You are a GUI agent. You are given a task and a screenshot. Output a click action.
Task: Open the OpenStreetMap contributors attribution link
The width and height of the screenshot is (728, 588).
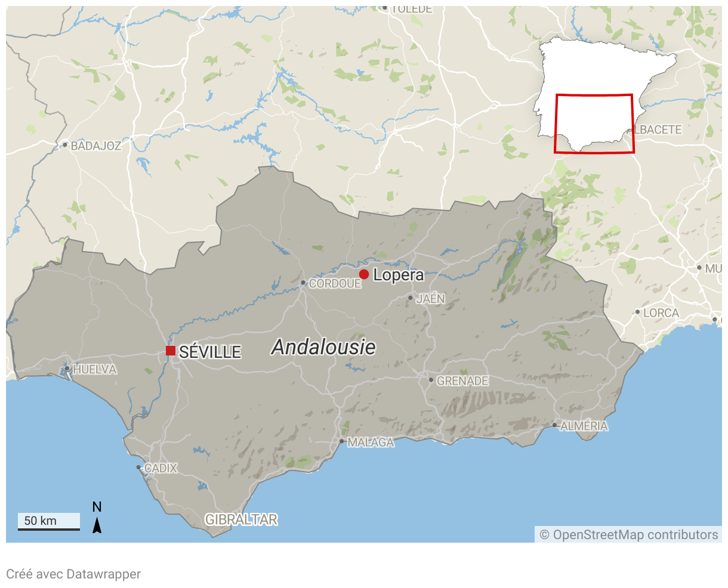pos(628,534)
